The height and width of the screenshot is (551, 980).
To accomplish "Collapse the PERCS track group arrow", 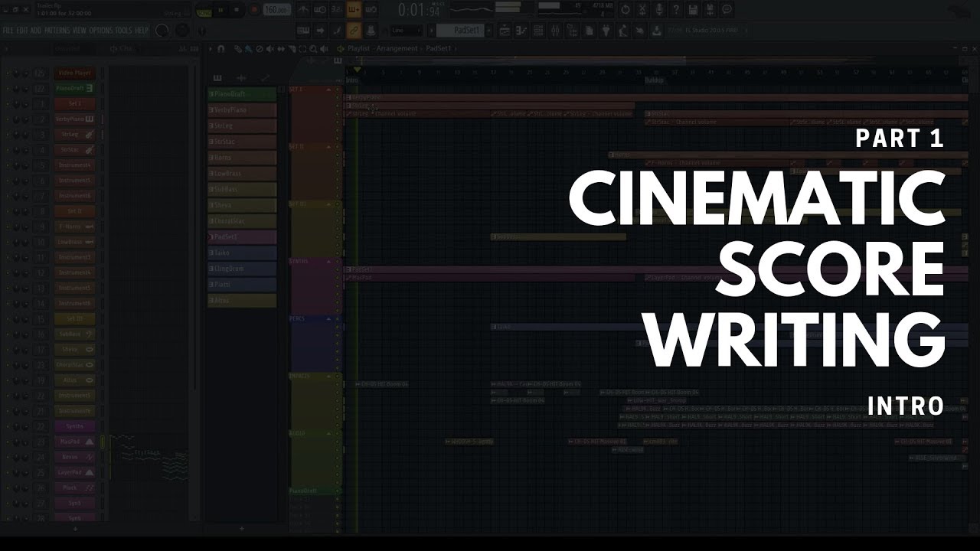I will point(330,318).
